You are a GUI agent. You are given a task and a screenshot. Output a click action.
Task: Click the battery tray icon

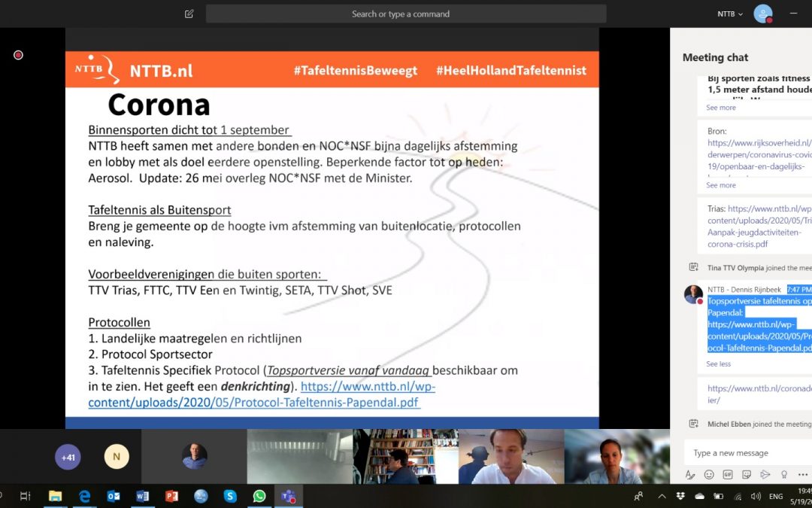[x=718, y=496]
